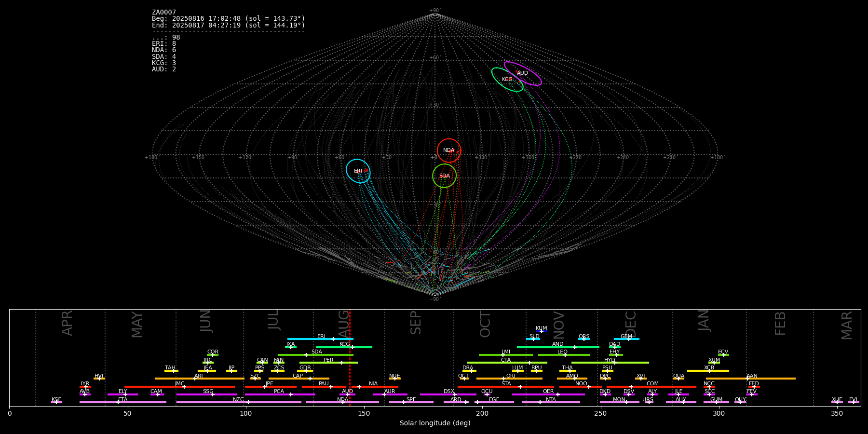The width and height of the screenshot is (868, 434).
Task: Click the DRA shower bar in the timeline
Action: 469,371
